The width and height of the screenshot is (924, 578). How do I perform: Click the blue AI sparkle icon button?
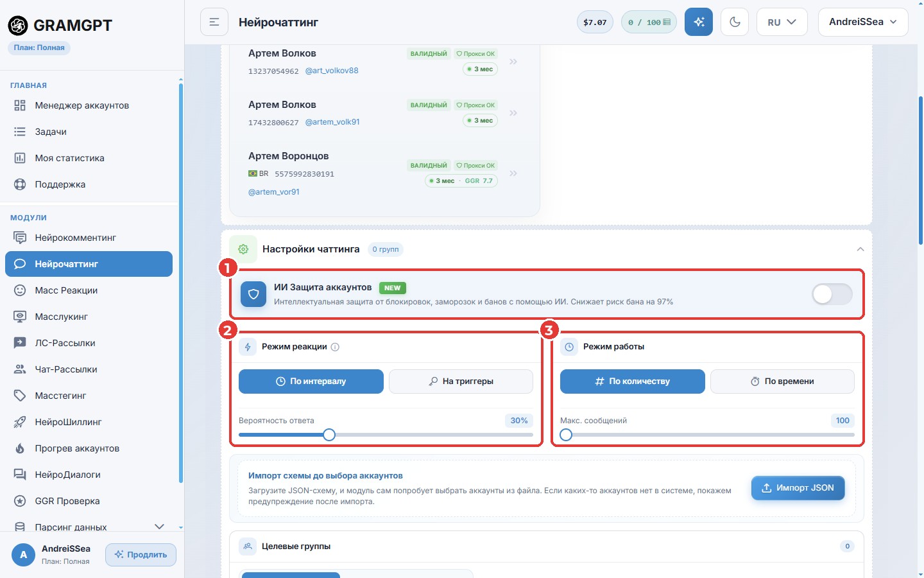[x=699, y=22]
